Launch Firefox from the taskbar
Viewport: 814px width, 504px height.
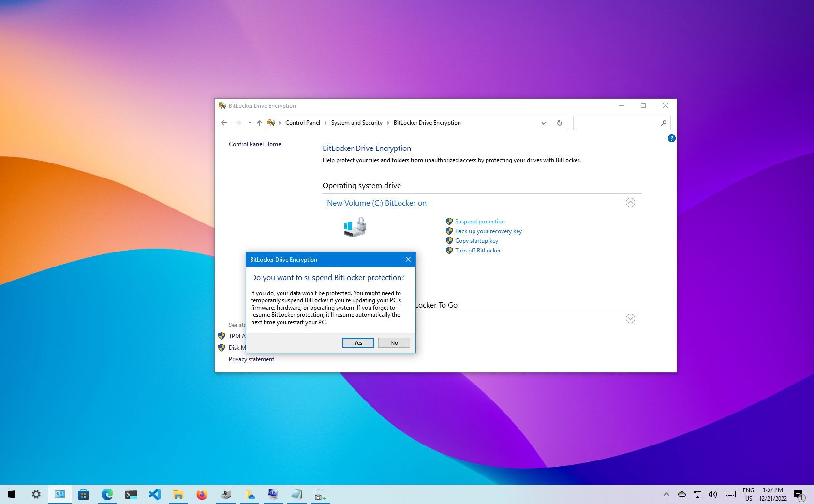[x=202, y=494]
